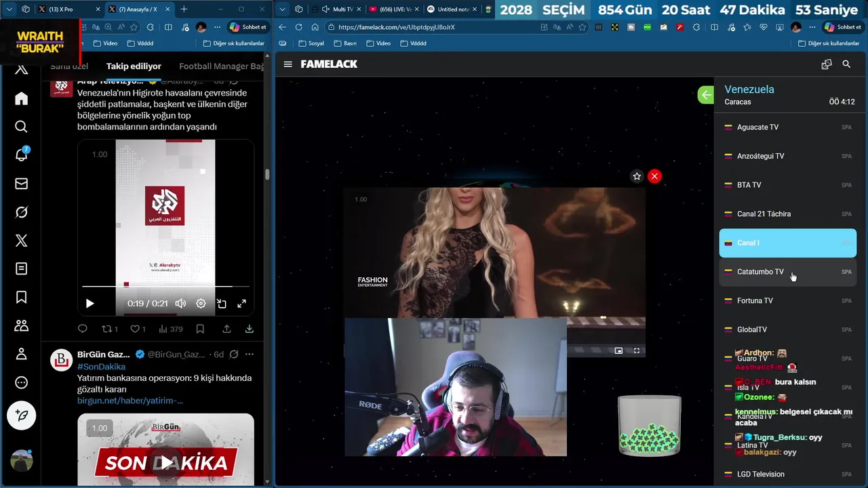This screenshot has height=488, width=868.
Task: Select the Multi TV browser tab
Action: (337, 9)
